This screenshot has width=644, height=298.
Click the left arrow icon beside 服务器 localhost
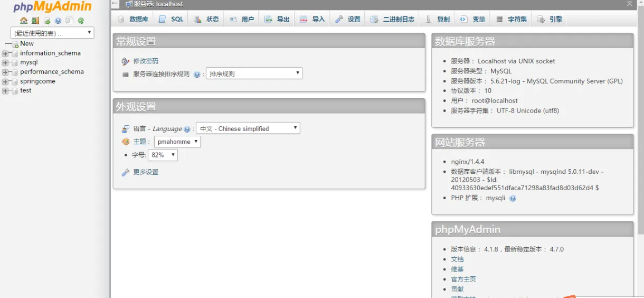pyautogui.click(x=116, y=4)
